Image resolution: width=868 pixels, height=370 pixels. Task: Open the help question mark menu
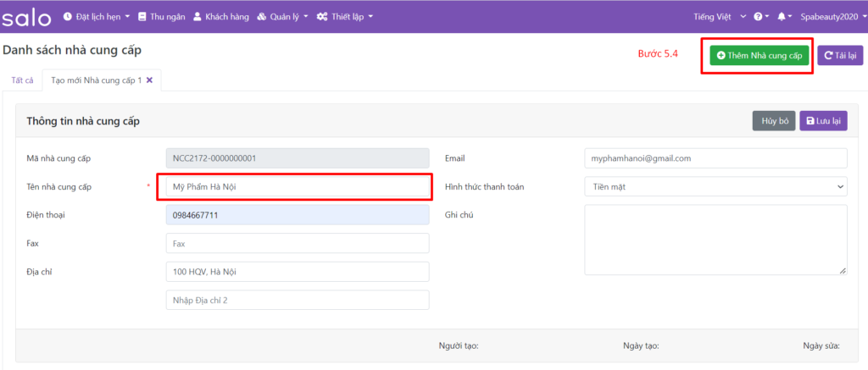pos(760,17)
